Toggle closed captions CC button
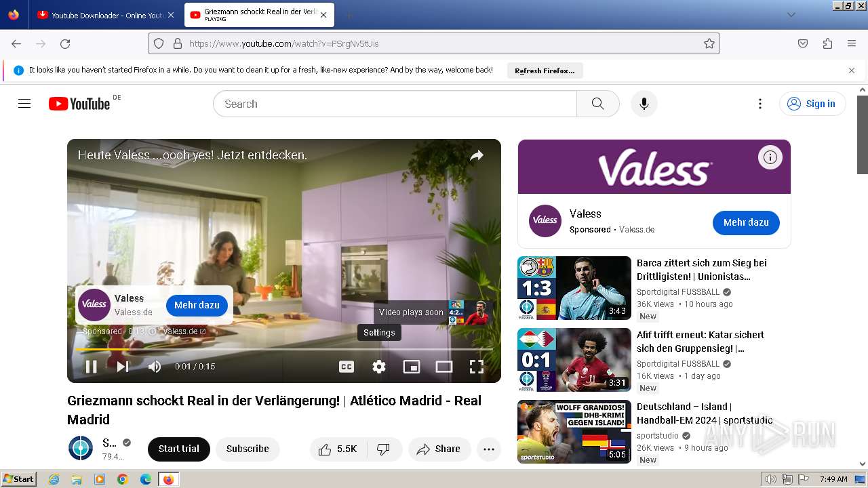The width and height of the screenshot is (868, 488). point(347,367)
